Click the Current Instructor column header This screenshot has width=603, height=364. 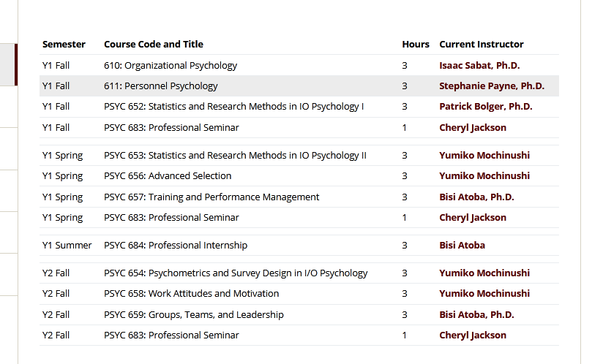[481, 45]
